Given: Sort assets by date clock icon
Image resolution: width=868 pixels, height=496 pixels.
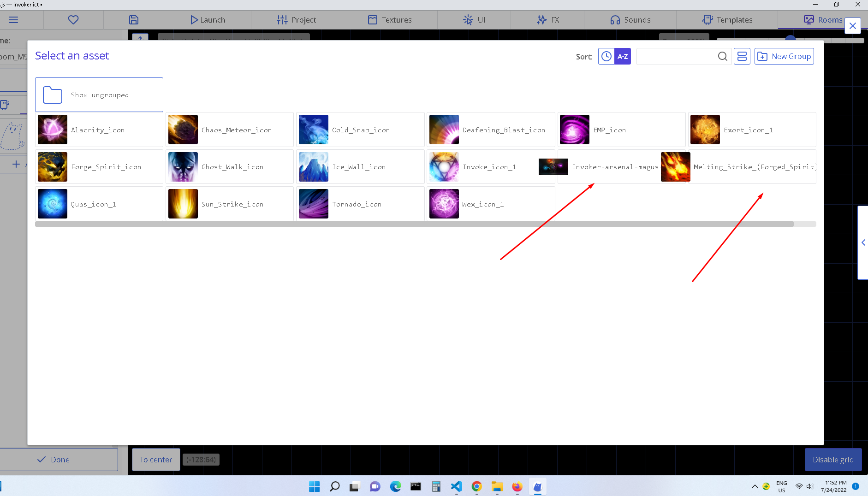Looking at the screenshot, I should [606, 56].
